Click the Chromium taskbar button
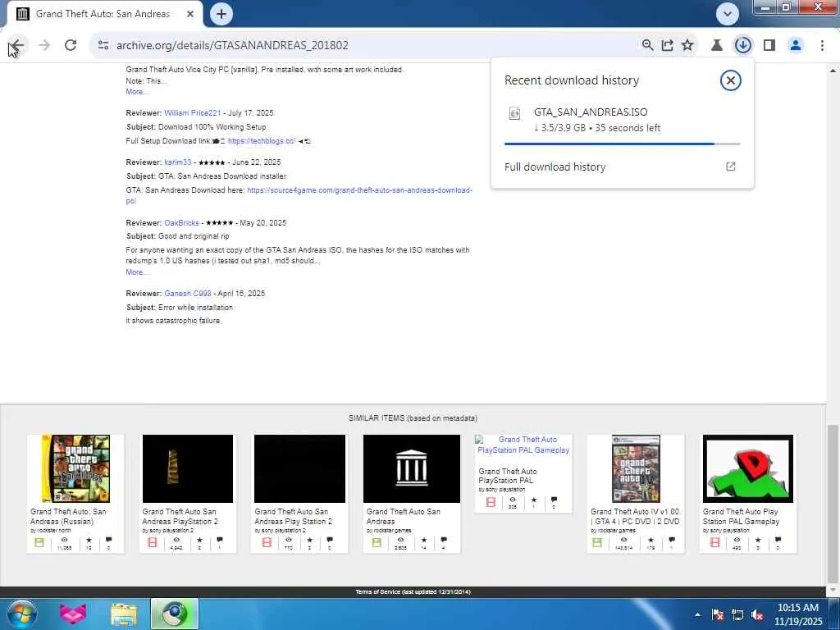 [x=175, y=614]
